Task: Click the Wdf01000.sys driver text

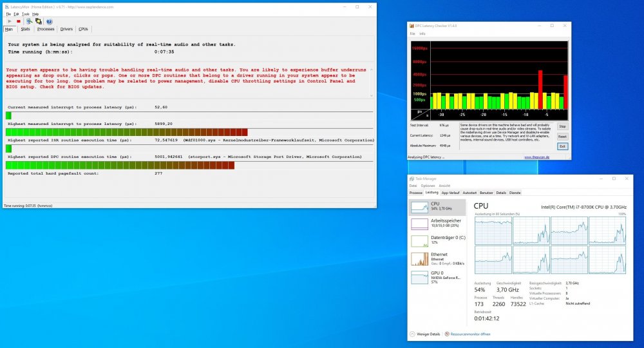Action: (278, 140)
